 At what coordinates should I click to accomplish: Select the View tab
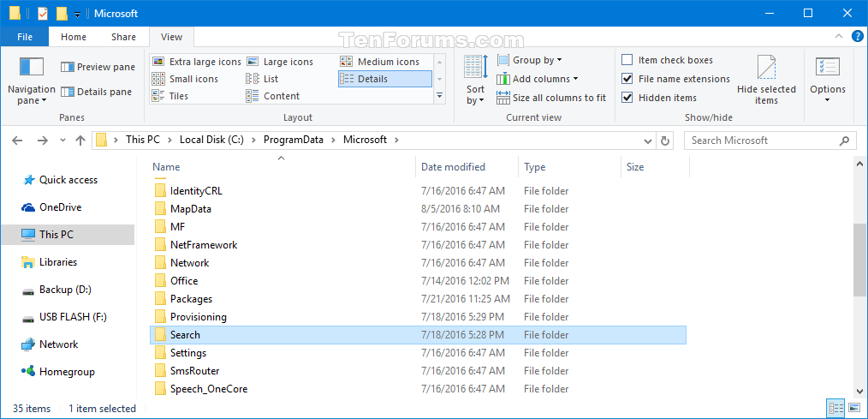[x=171, y=37]
